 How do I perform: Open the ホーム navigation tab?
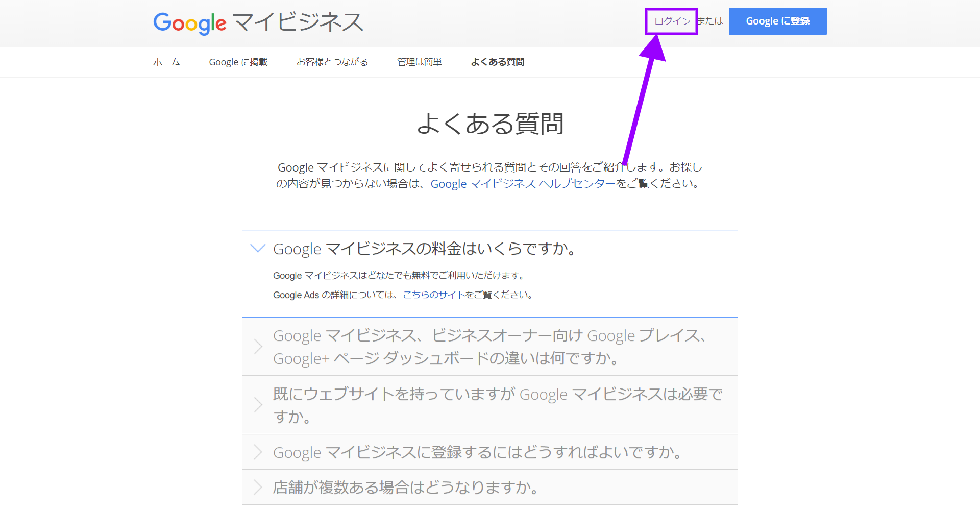point(166,62)
